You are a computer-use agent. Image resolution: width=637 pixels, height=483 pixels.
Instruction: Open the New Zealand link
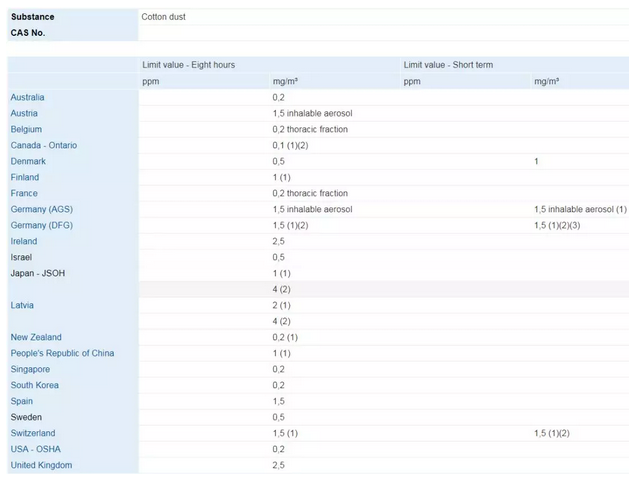pyautogui.click(x=36, y=337)
